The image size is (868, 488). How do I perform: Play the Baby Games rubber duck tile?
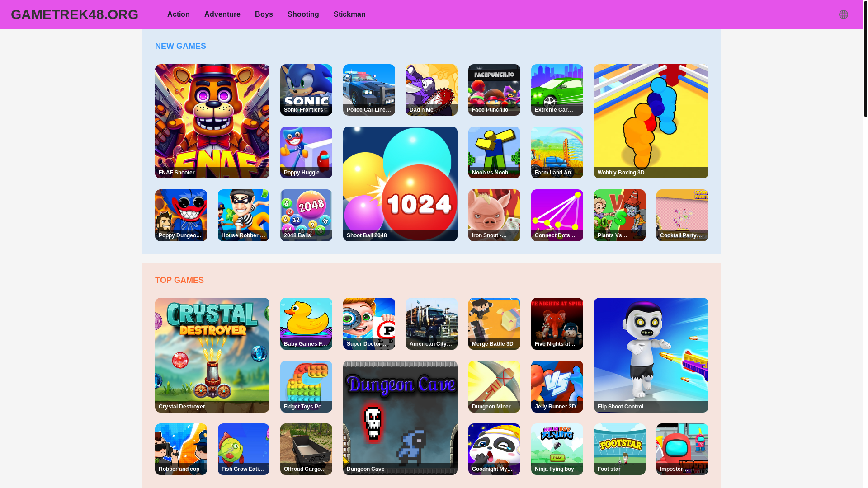click(306, 324)
